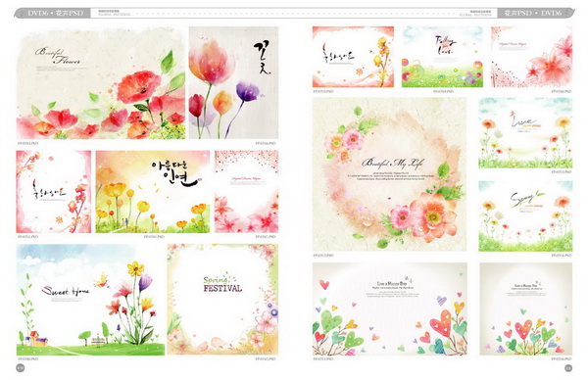Click the 'FLORAL PATTERNS' subtitle on the right header
The image size is (588, 380).
click(x=475, y=15)
